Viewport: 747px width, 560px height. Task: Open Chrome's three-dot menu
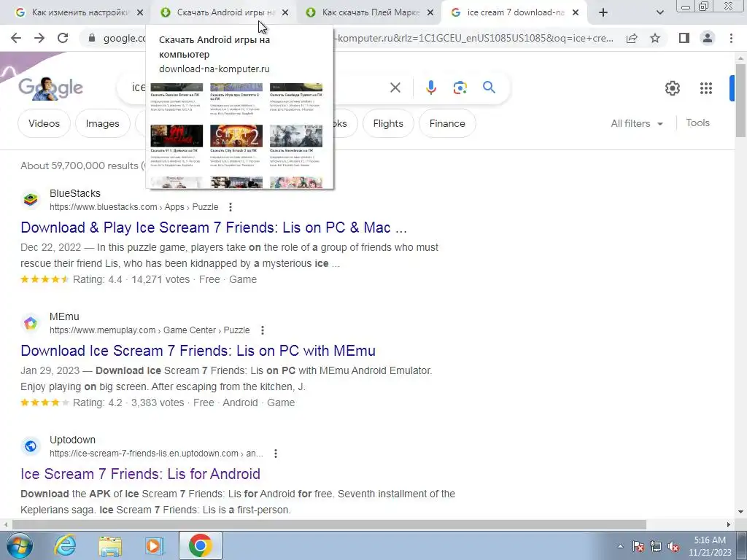[731, 38]
